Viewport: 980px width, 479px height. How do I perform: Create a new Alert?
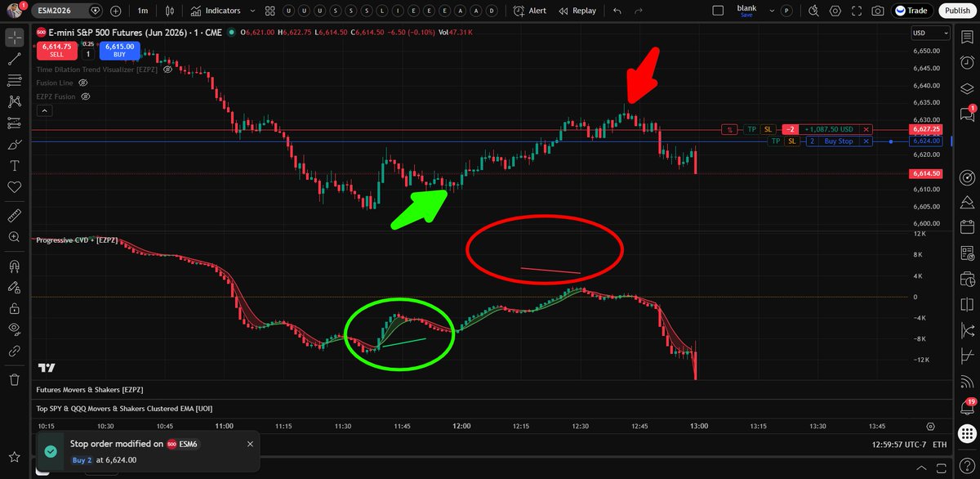[531, 11]
